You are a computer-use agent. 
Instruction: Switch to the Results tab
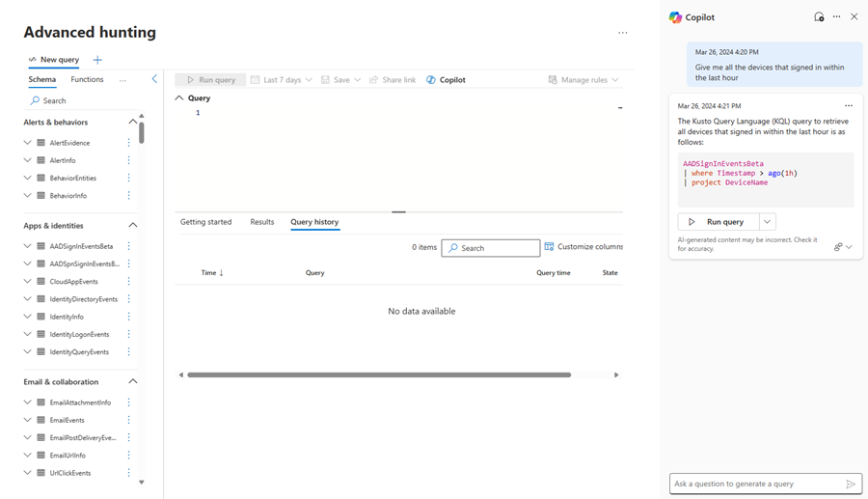click(x=261, y=222)
